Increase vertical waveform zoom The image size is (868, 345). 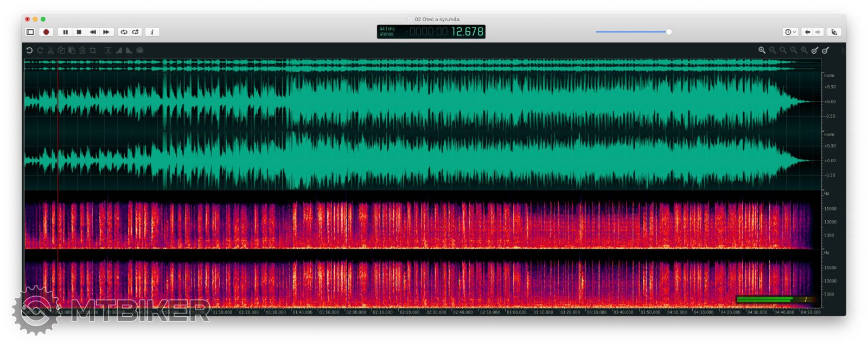point(814,50)
